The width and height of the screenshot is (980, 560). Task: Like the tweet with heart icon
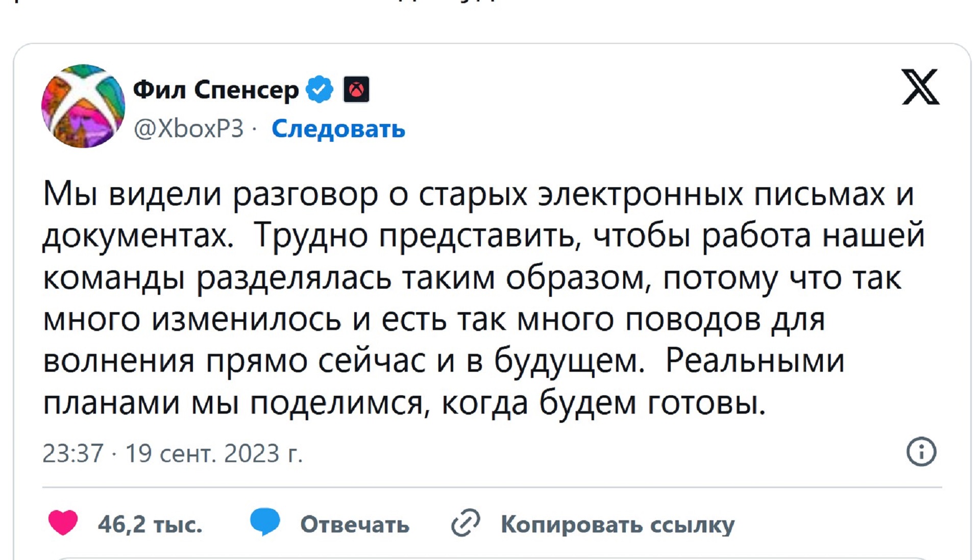[x=63, y=523]
